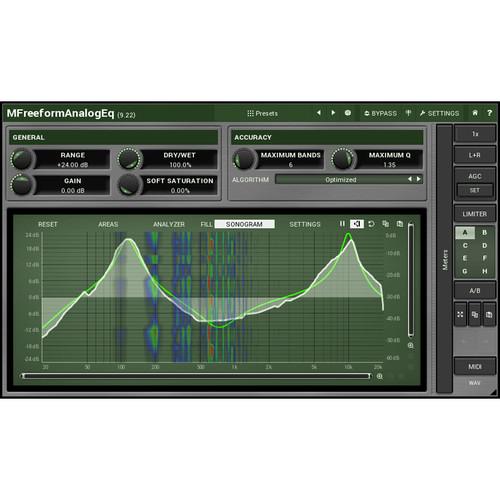Click the RANGE value +24.00 dB

coord(72,165)
